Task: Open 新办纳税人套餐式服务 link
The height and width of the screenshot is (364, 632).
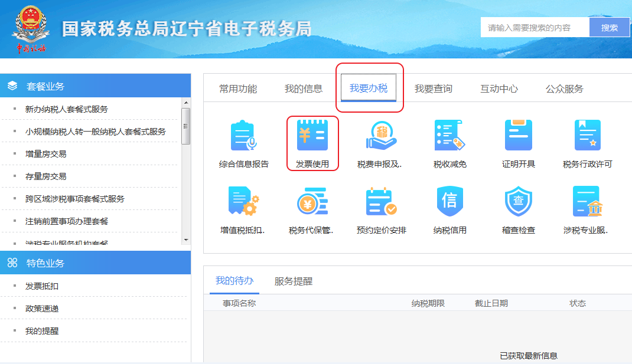Action: (67, 109)
